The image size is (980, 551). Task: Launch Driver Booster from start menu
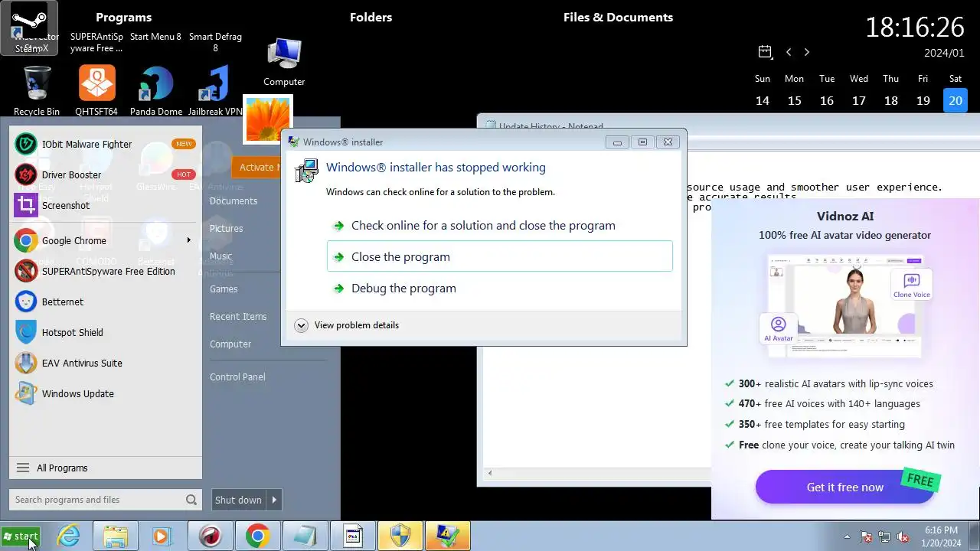click(106, 174)
